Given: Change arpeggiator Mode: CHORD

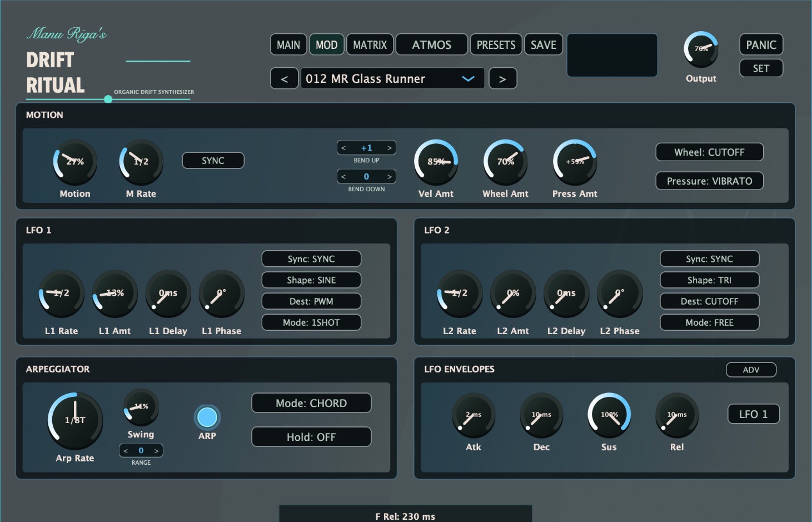Looking at the screenshot, I should tap(311, 403).
